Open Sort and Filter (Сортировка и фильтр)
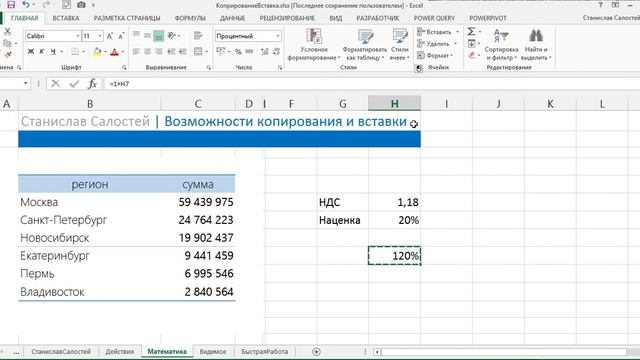The image size is (640, 360). click(501, 45)
